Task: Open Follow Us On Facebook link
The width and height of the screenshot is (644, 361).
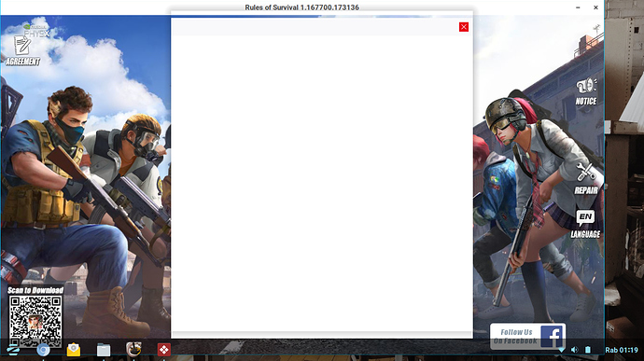Action: [527, 336]
